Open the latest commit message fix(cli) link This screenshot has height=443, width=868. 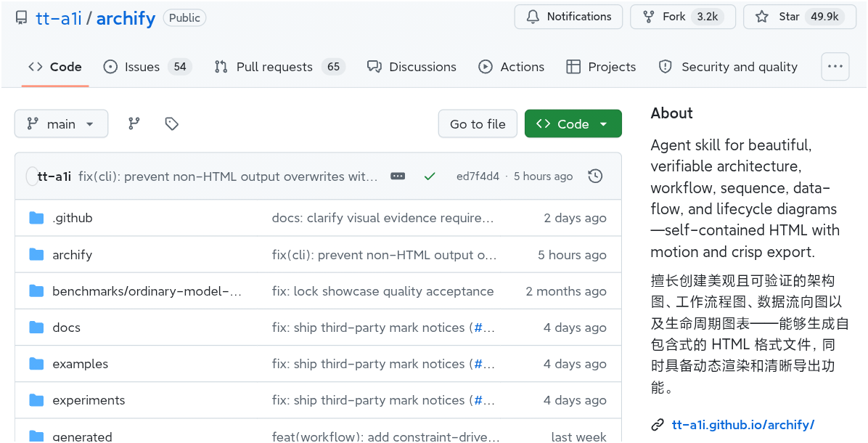click(x=228, y=176)
